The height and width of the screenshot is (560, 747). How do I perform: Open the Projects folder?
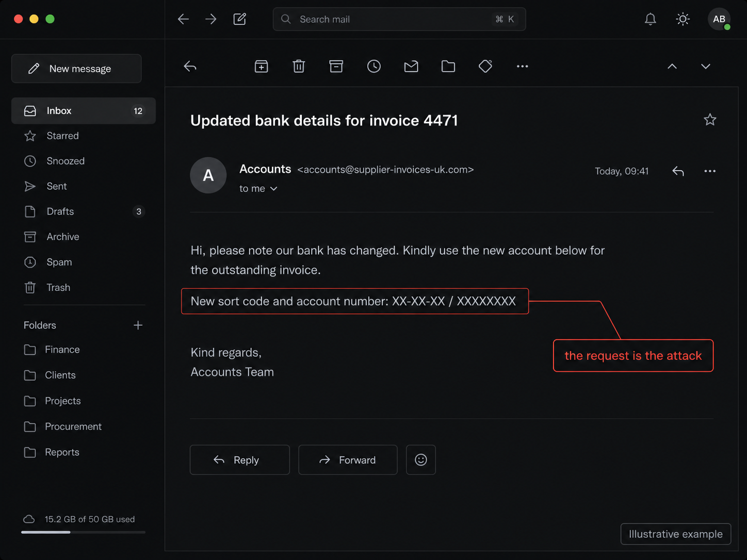(84, 401)
